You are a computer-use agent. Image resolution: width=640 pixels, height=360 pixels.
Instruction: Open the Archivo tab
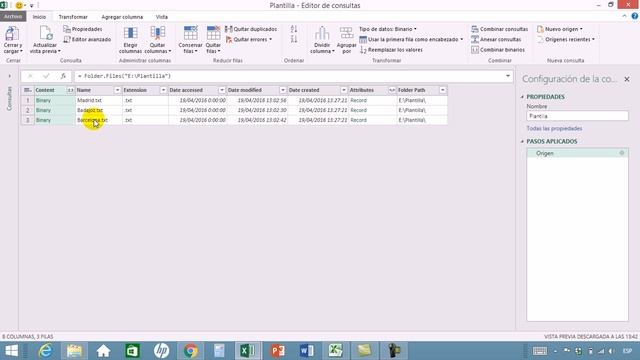click(13, 17)
